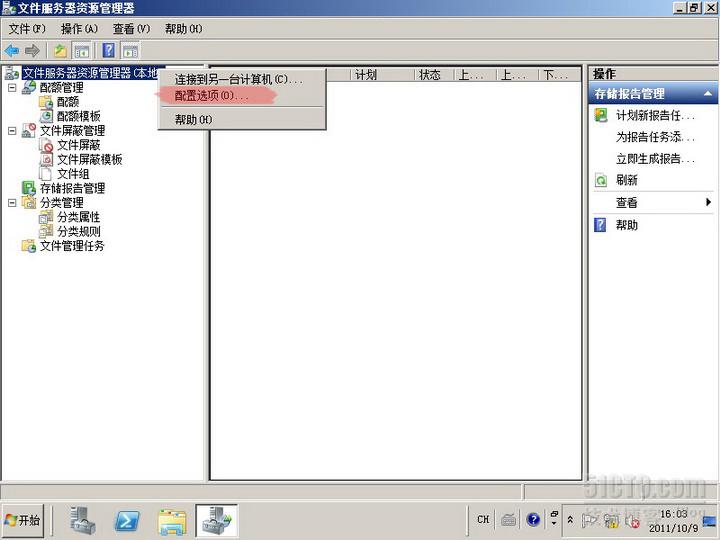Select 配额模板 in the tree
Screen dimensions: 720x540
(x=79, y=116)
